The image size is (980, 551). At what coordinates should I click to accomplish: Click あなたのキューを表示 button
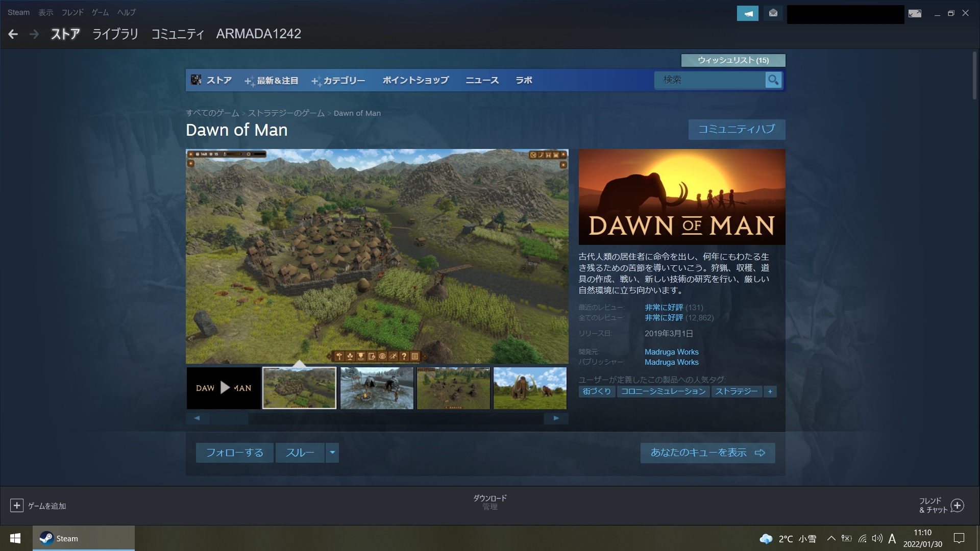pos(707,453)
